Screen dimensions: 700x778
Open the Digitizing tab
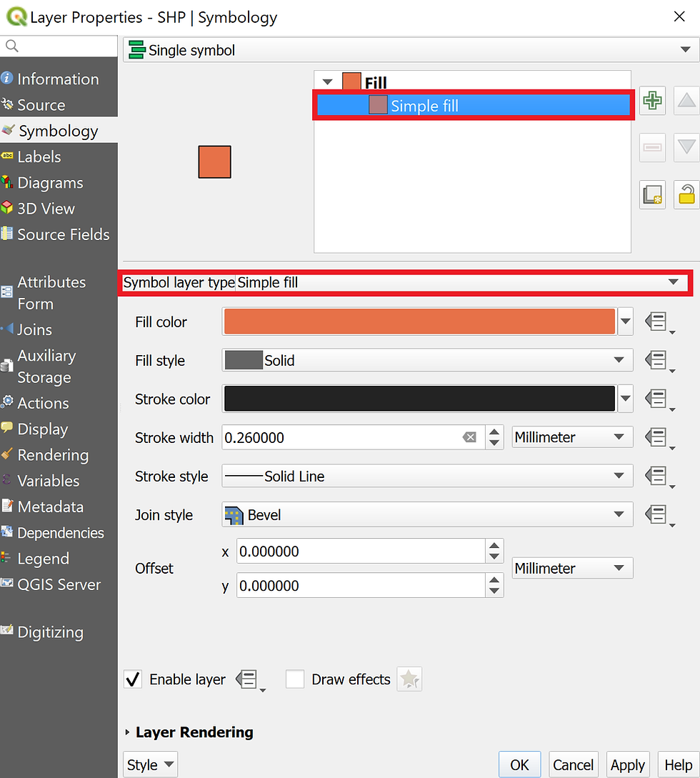tap(59, 632)
